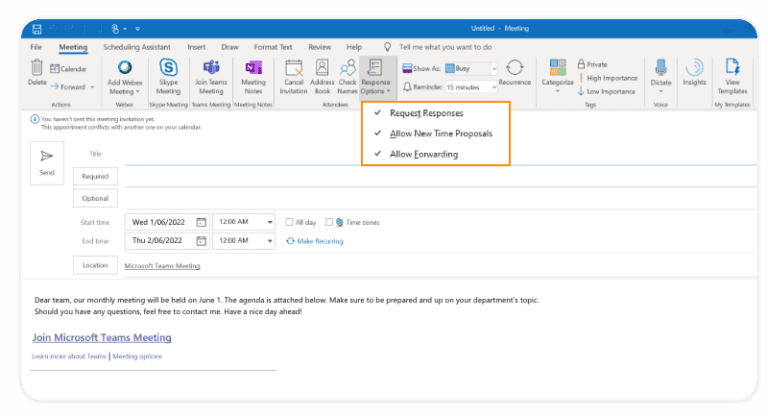
Task: Open the Help ribbon tab
Action: 354,47
